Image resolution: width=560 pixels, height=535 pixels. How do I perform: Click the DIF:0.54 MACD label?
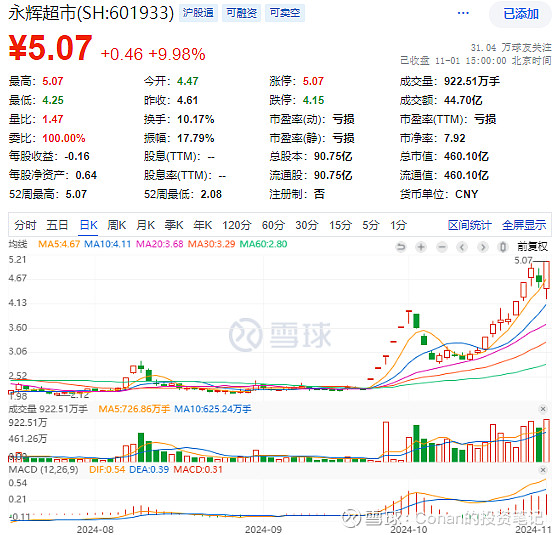pos(107,470)
